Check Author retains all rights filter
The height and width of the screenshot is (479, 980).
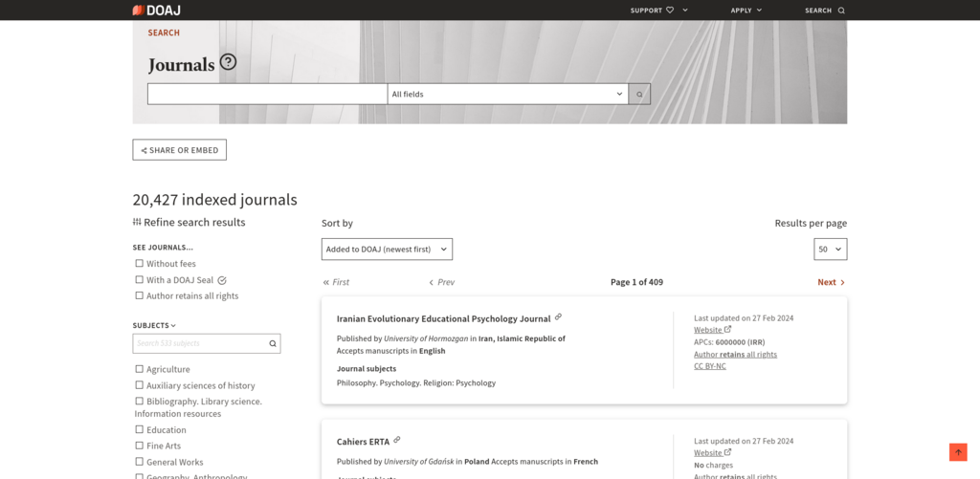(140, 296)
